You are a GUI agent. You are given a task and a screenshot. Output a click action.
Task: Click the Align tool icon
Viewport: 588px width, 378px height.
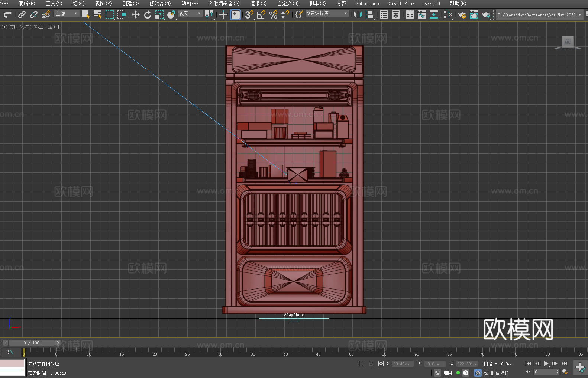370,14
